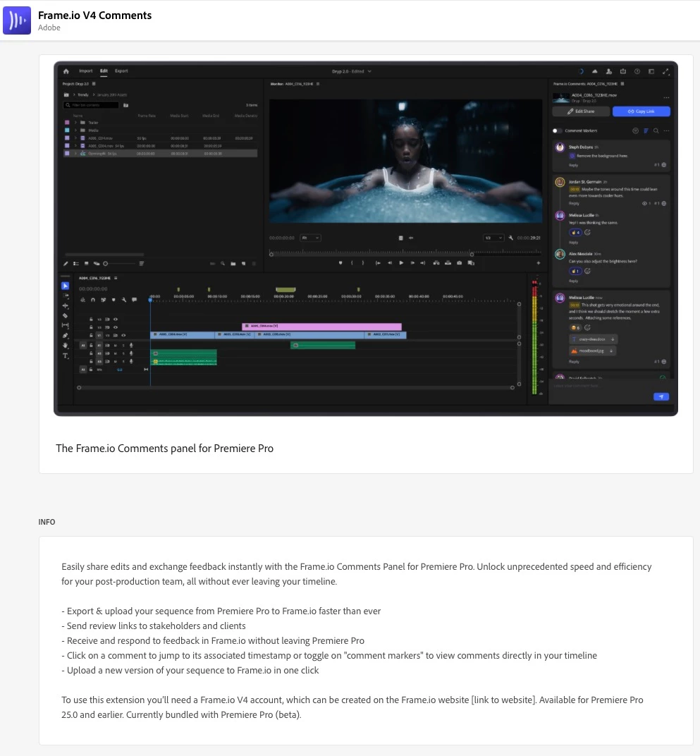This screenshot has width=700, height=756.
Task: Select the Slip tool
Action: (x=66, y=325)
